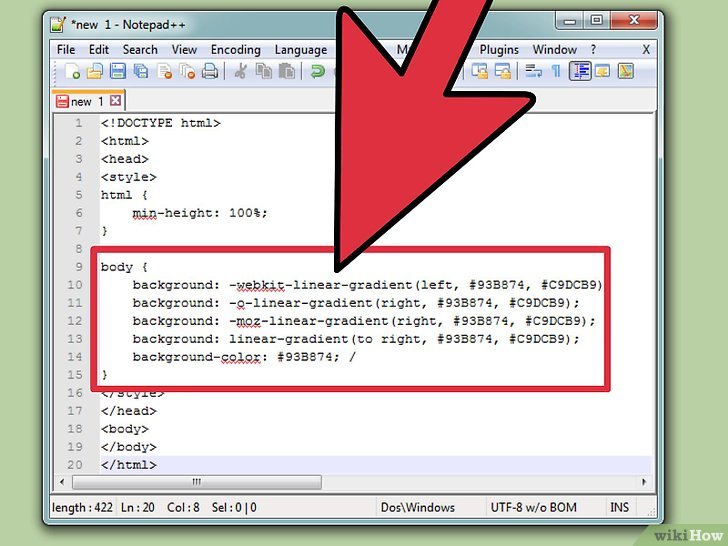Expand the Plugins menu
Image resolution: width=728 pixels, height=546 pixels.
point(499,49)
